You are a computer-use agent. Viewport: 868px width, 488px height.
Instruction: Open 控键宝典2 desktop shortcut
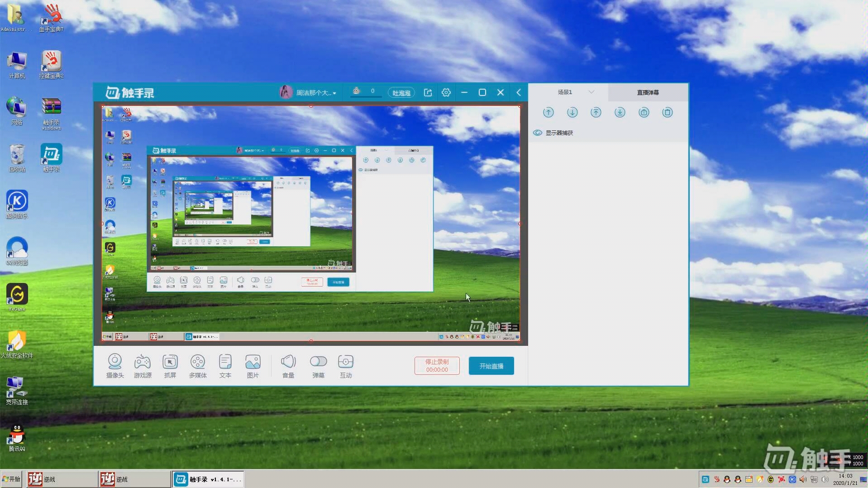[x=51, y=64]
